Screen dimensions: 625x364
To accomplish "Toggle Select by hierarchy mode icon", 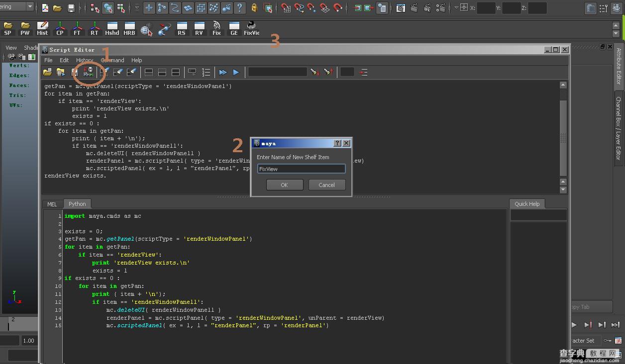I will [95, 8].
